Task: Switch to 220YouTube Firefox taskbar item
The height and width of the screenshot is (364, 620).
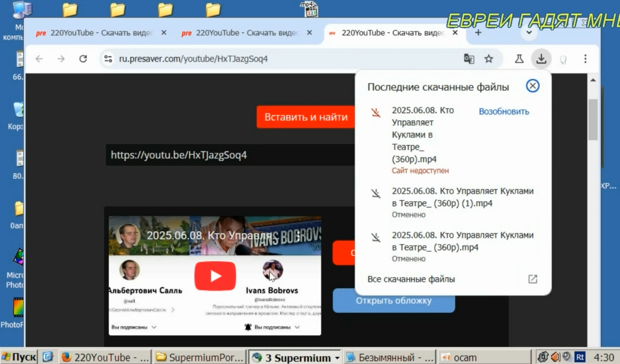Action: pyautogui.click(x=105, y=357)
